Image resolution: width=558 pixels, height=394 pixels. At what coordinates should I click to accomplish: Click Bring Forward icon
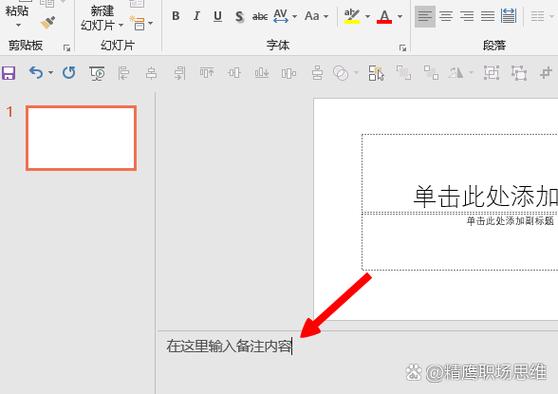click(404, 73)
